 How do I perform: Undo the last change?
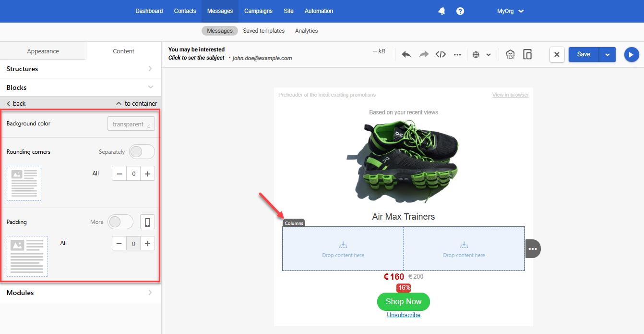pos(406,54)
